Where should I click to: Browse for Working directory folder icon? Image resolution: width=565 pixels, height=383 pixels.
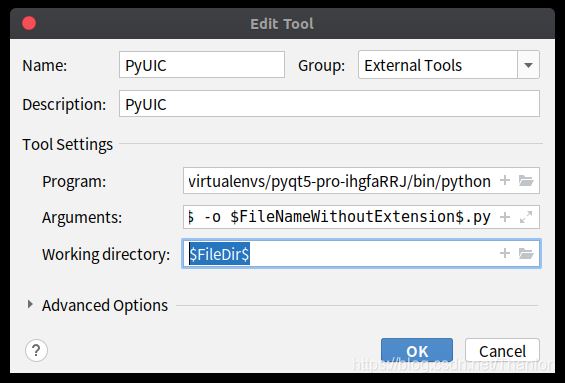tap(526, 254)
